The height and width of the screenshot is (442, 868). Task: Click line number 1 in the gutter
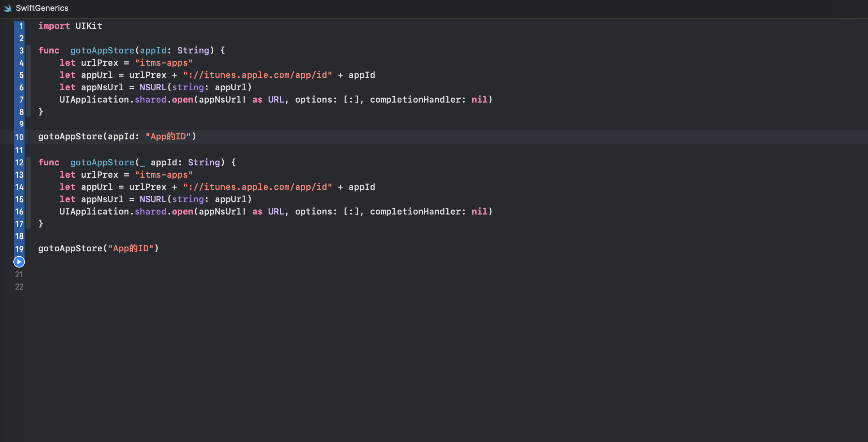click(x=21, y=26)
